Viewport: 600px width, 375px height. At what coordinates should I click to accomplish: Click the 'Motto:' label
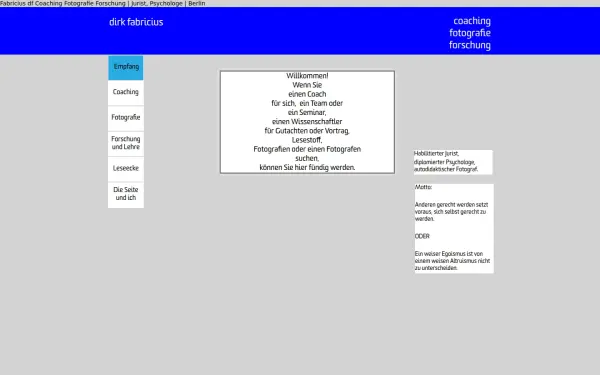click(x=423, y=187)
